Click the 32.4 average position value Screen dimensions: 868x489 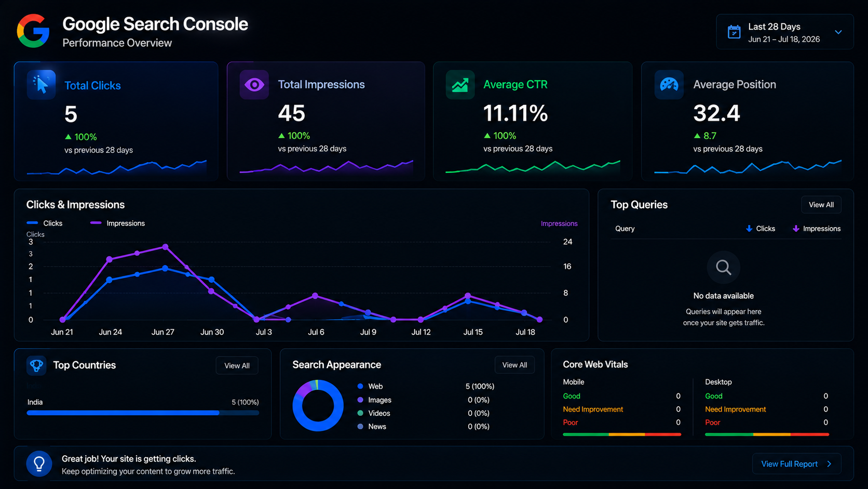click(717, 113)
